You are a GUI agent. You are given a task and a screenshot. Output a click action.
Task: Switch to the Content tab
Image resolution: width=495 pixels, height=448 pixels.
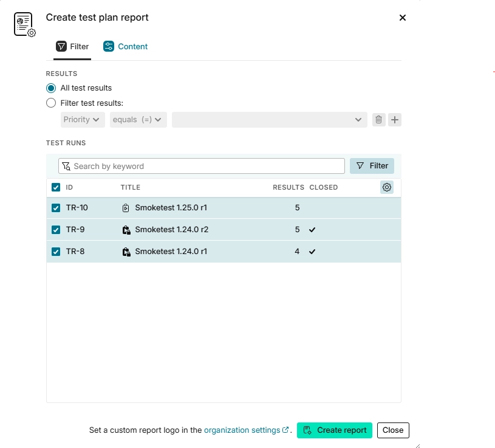pos(126,47)
